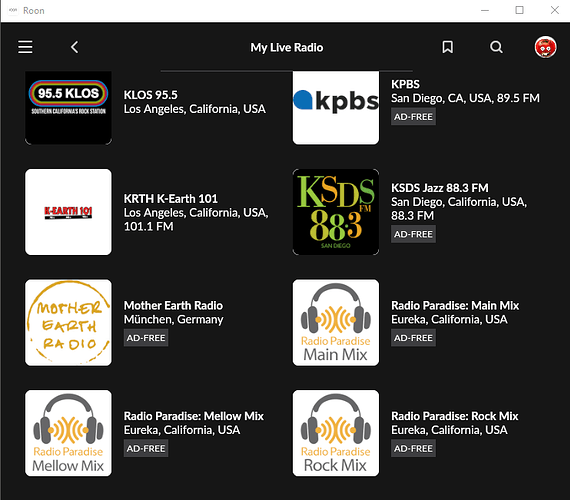Open the KSDS 88.3 station logo
Screen dimensions: 570x500
336,212
